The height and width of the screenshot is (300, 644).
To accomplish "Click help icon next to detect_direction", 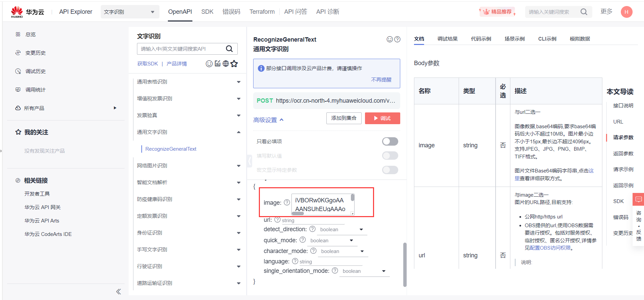I will coord(312,229).
